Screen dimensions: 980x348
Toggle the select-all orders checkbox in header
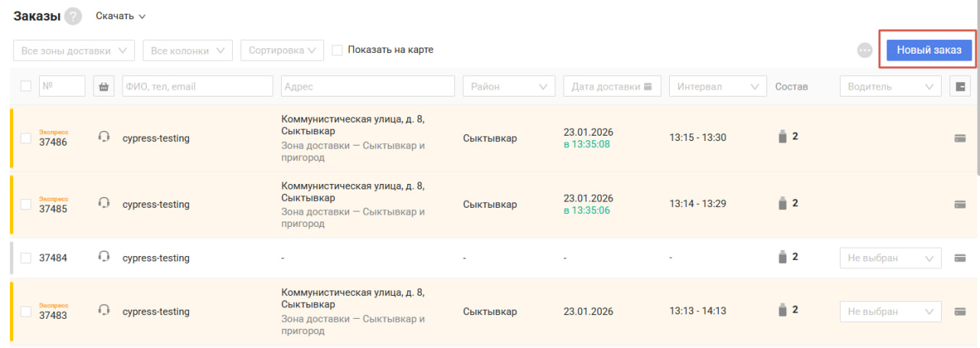[x=26, y=87]
